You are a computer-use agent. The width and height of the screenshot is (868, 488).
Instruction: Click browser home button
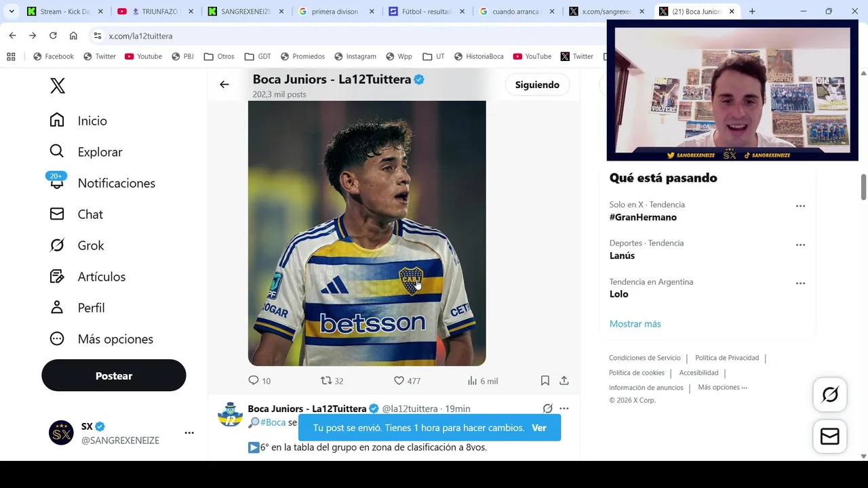[73, 36]
